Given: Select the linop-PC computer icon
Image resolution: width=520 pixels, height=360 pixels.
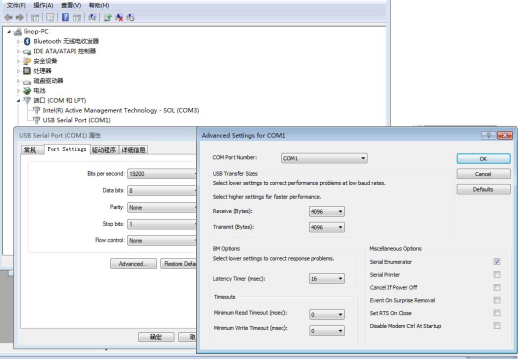Looking at the screenshot, I should [18, 32].
